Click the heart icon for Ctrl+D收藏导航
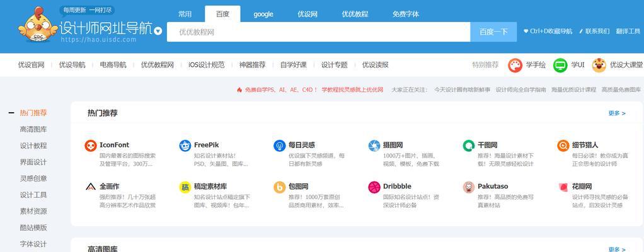 (x=526, y=31)
